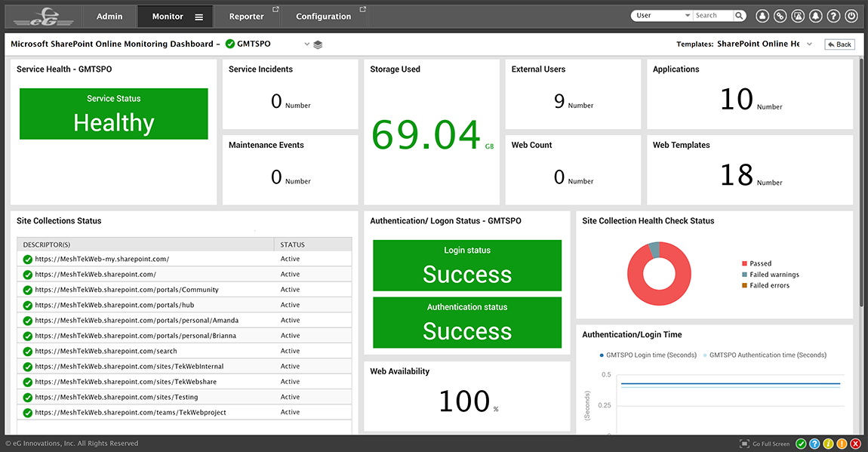868x452 pixels.
Task: Open https://MeshTekWeb.sharepoint.com/ descriptor link
Action: pos(95,275)
